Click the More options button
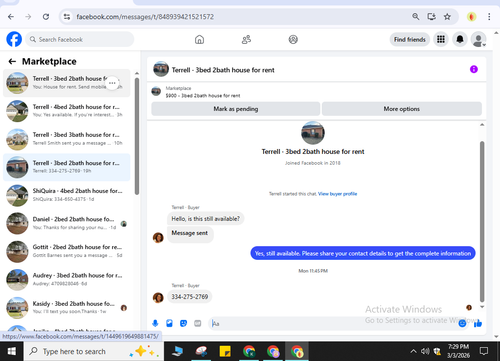 tap(402, 109)
